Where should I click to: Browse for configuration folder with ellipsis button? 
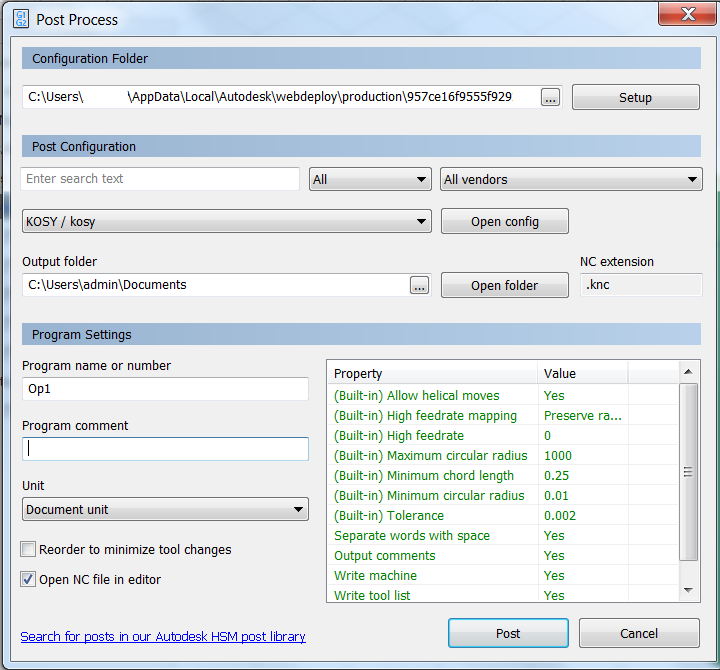[551, 97]
